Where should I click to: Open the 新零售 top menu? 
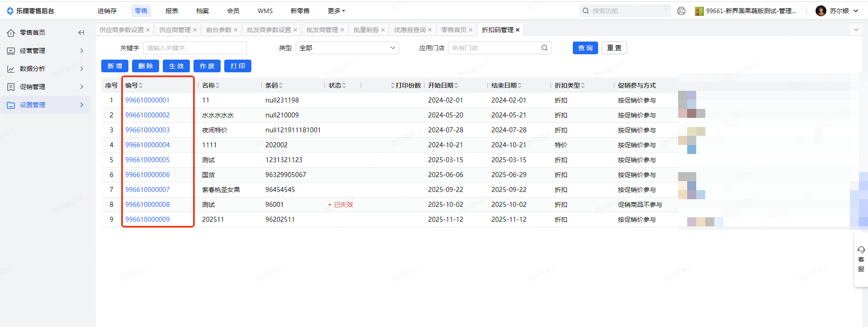coord(300,11)
